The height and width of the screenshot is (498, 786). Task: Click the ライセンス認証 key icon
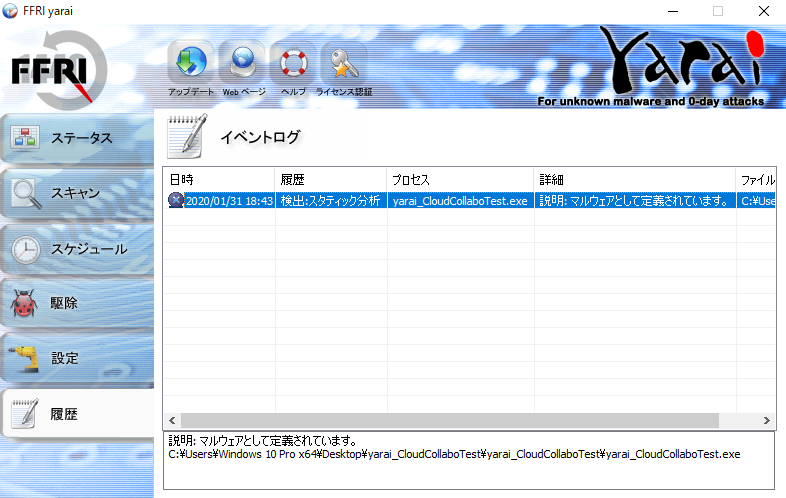[344, 63]
